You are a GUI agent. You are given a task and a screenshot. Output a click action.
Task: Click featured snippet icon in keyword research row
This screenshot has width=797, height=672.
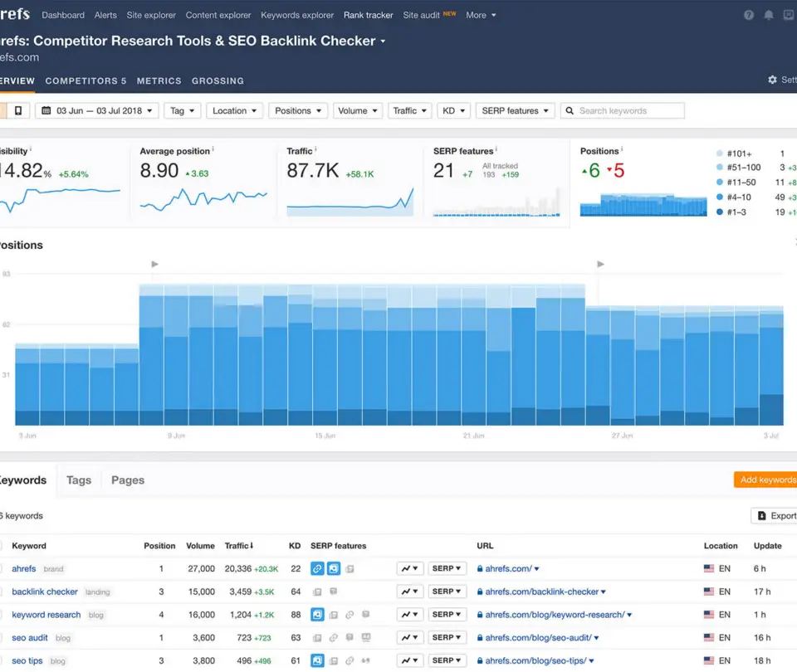pos(317,615)
